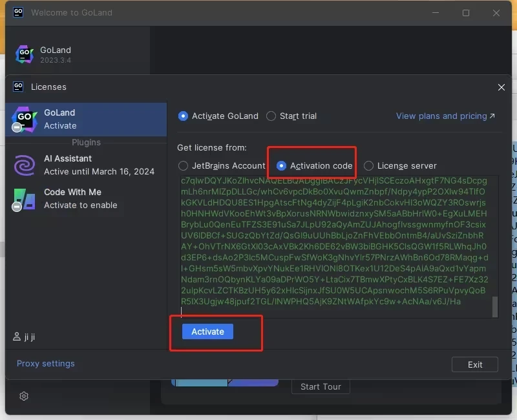
Task: Choose Activation code radio button
Action: coord(281,165)
